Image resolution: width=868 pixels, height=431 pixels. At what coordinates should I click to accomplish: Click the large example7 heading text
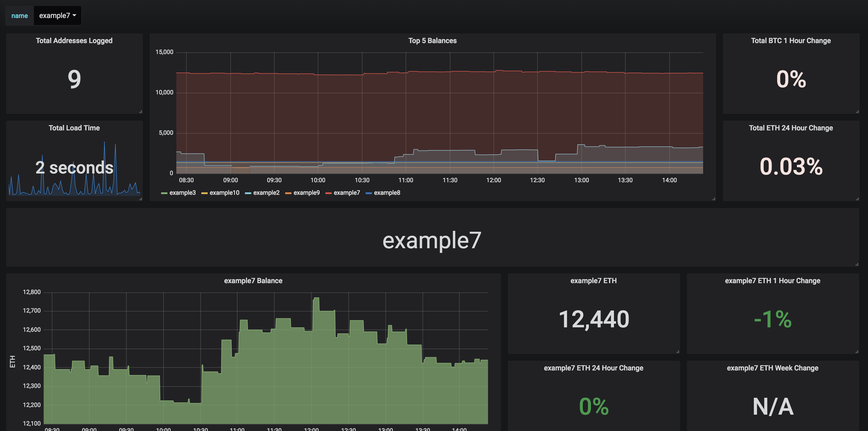click(432, 240)
